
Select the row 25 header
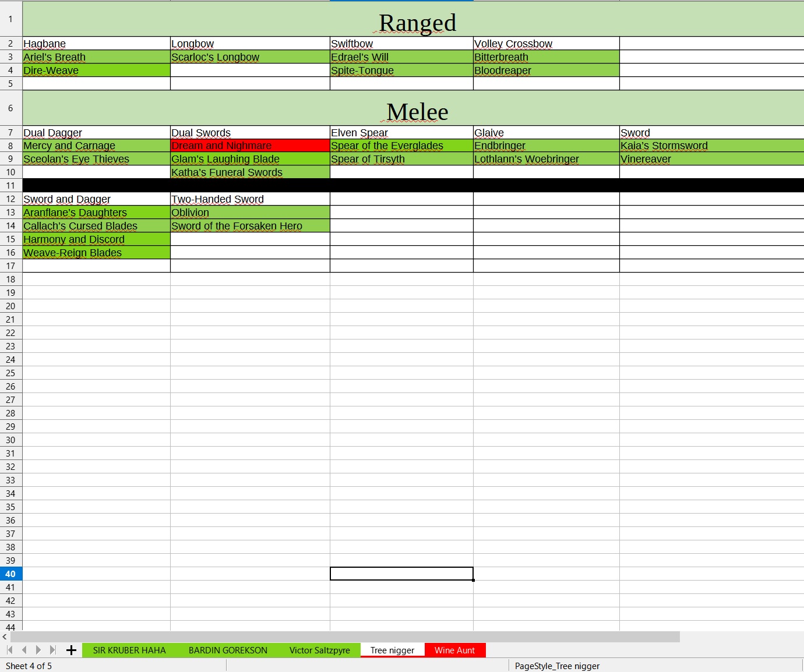tap(10, 373)
